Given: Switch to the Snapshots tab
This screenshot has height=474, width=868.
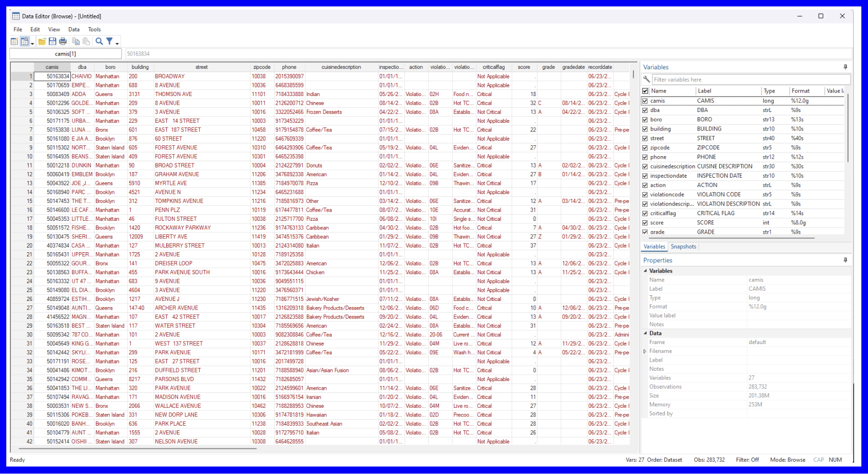Looking at the screenshot, I should (x=683, y=247).
